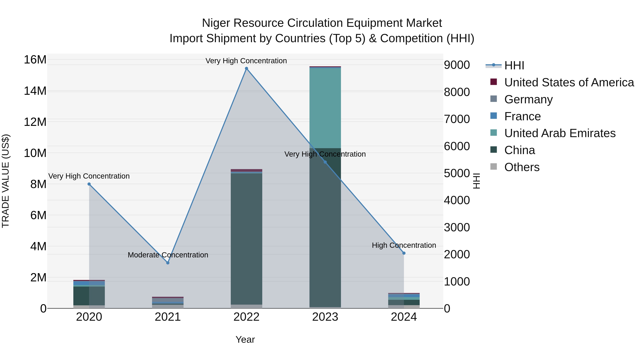
Task: Click the China dark green swatch
Action: pyautogui.click(x=494, y=149)
